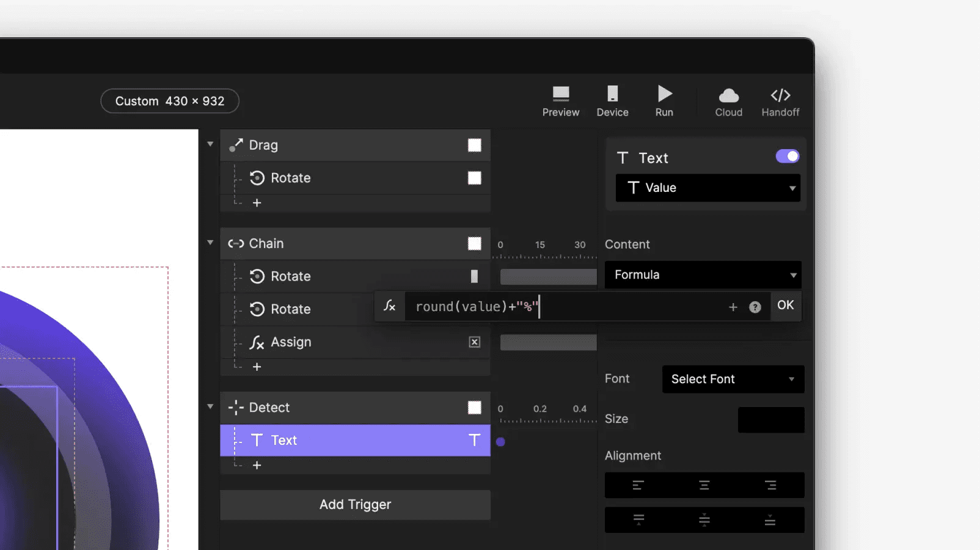Align text to bottom
Image resolution: width=980 pixels, height=550 pixels.
click(770, 520)
